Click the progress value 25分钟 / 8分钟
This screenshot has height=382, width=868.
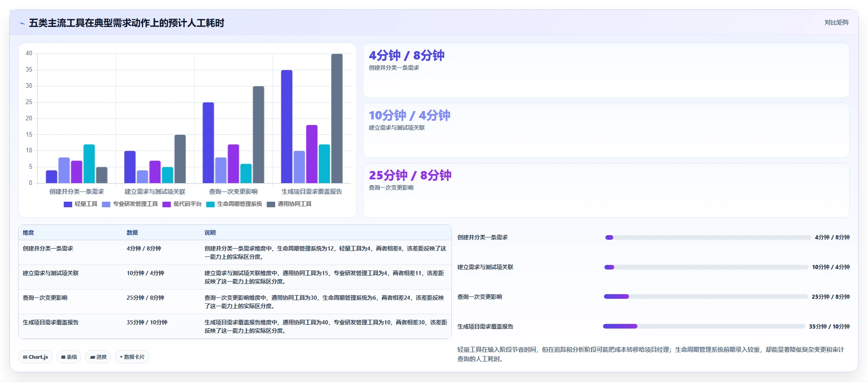[831, 297]
